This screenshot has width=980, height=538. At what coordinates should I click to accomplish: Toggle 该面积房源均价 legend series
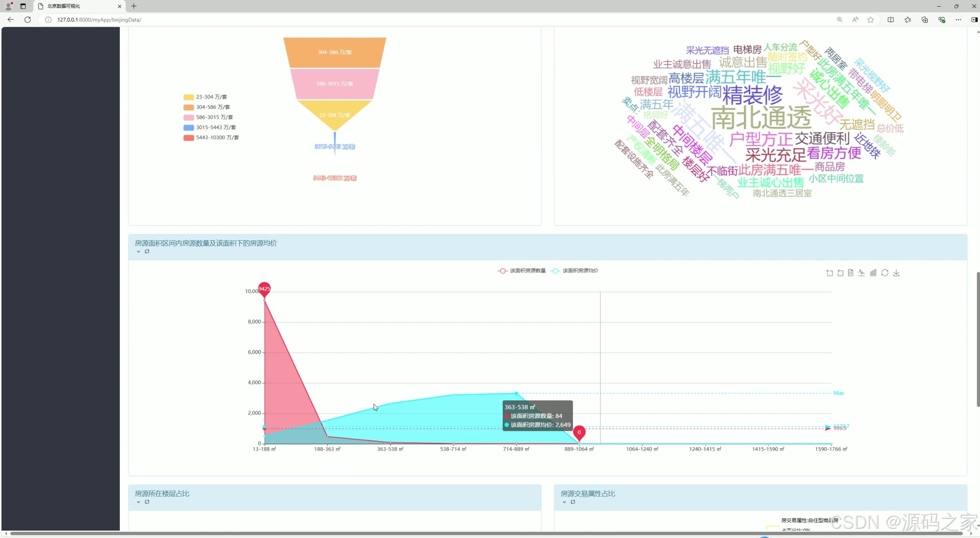(x=574, y=270)
